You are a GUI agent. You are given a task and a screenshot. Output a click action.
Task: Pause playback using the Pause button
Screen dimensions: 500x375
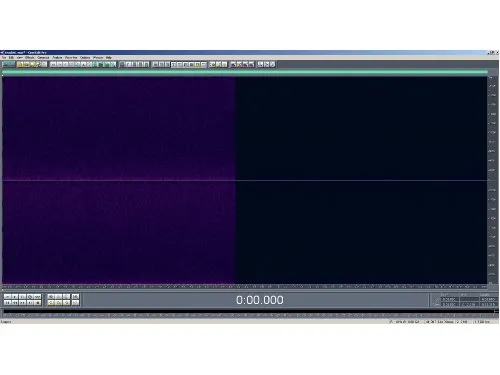[x=22, y=296]
